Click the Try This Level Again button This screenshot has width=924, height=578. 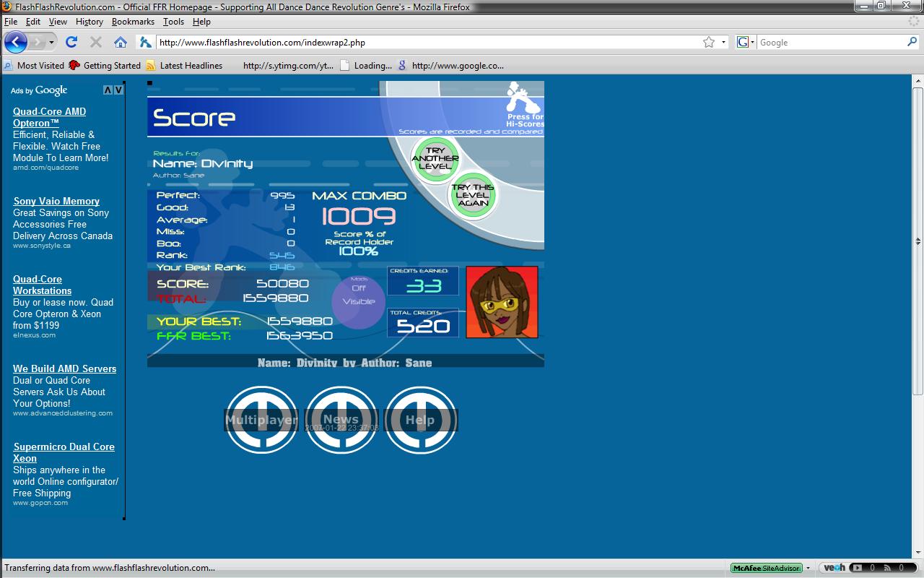point(472,195)
